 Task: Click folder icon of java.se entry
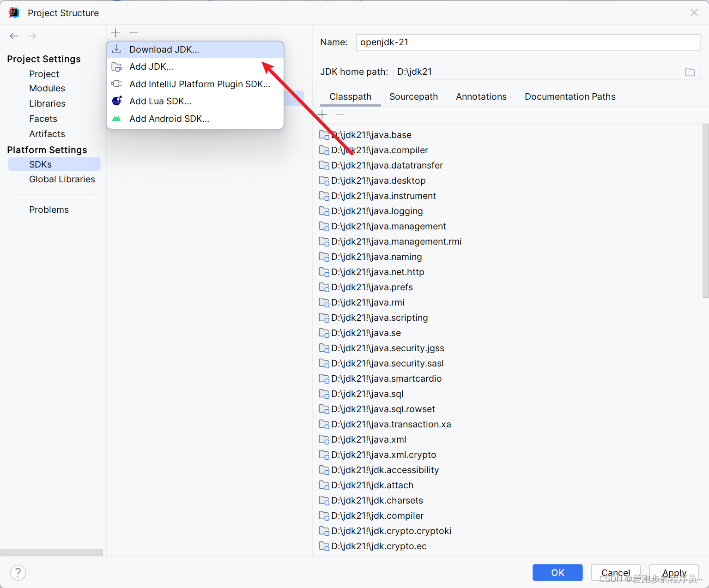point(324,333)
